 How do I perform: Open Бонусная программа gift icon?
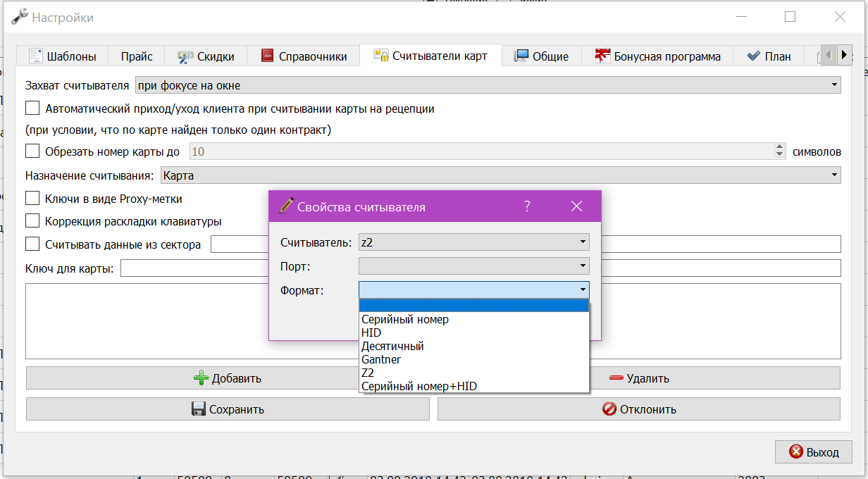(602, 56)
